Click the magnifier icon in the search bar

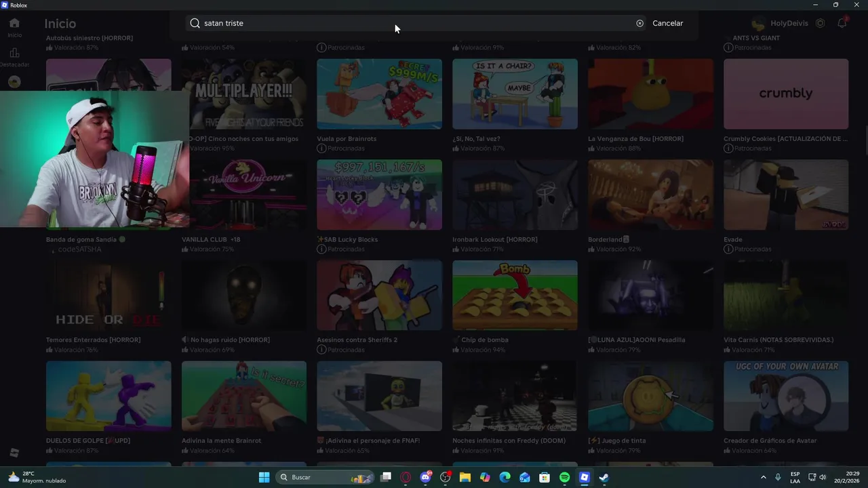coord(195,23)
